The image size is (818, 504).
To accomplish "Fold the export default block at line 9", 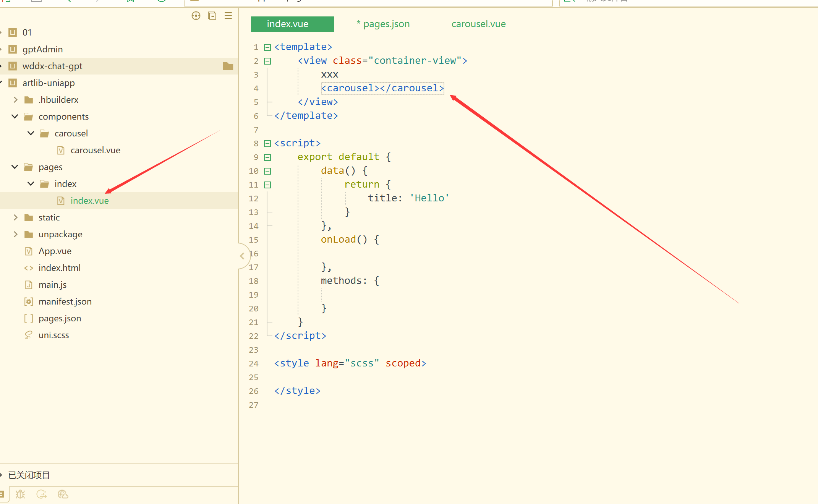I will click(267, 157).
